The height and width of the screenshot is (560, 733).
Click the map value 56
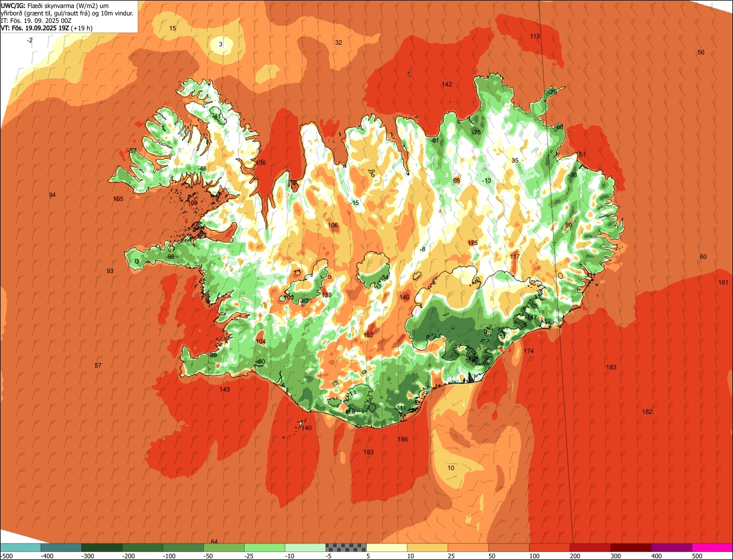tap(701, 53)
